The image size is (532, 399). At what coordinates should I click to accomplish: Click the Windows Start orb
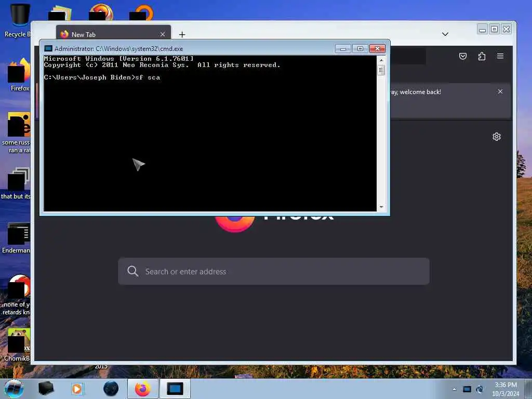point(14,389)
